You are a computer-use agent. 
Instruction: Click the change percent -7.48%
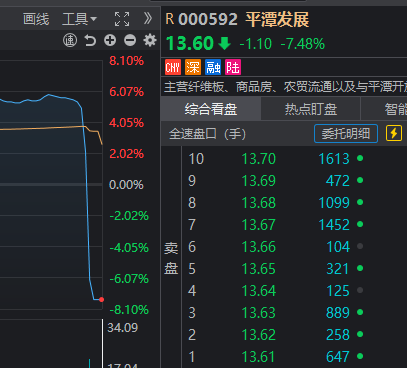point(303,44)
